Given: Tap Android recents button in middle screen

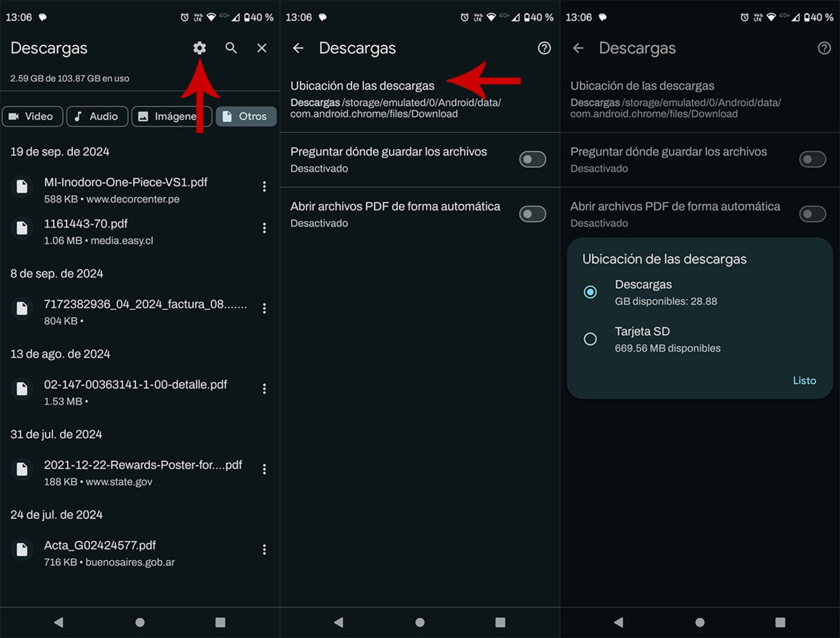Looking at the screenshot, I should (x=500, y=622).
